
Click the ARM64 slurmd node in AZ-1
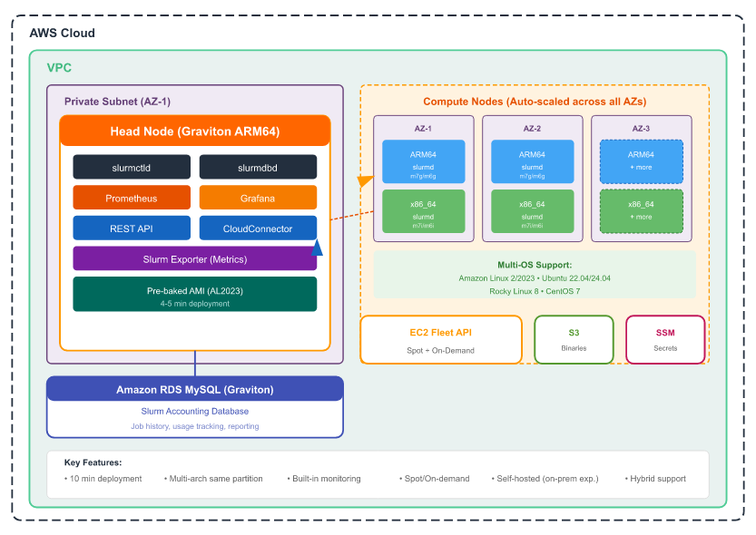(x=423, y=161)
